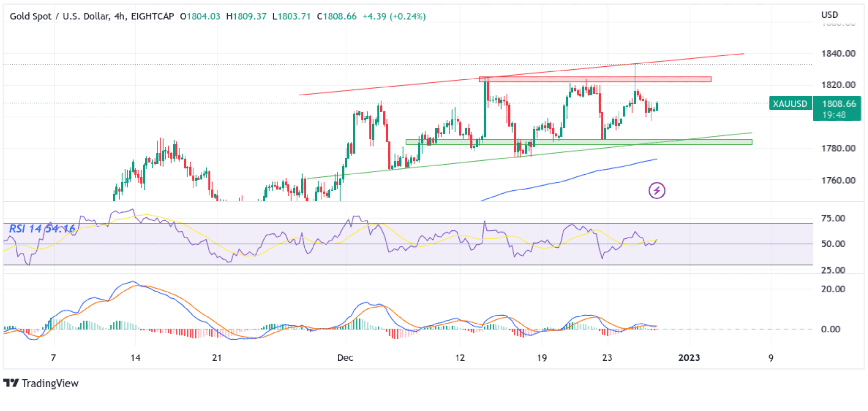
Task: Click the 1820.00 price axis label
Action: coord(838,85)
